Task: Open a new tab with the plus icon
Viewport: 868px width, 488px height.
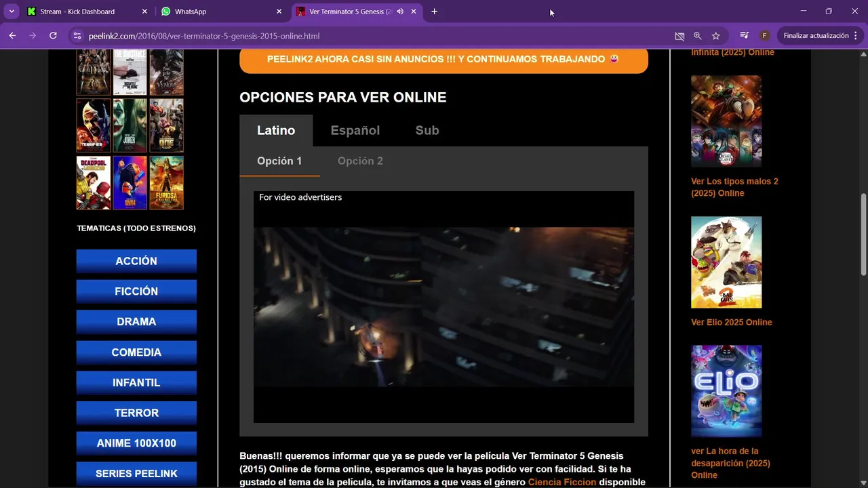Action: (434, 12)
